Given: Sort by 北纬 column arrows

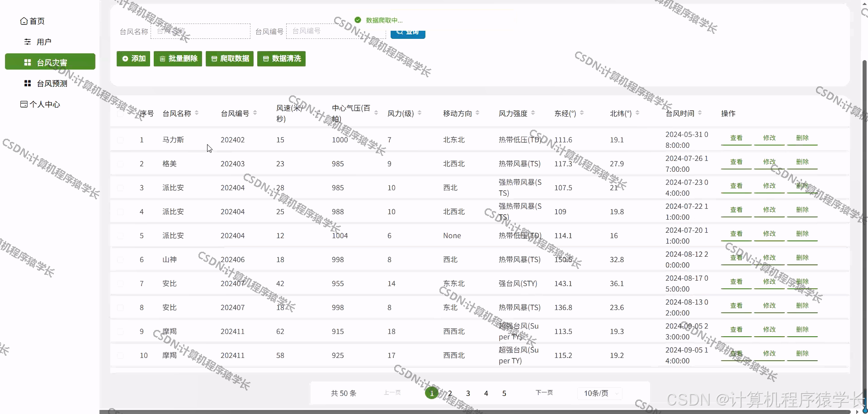Looking at the screenshot, I should coord(637,113).
